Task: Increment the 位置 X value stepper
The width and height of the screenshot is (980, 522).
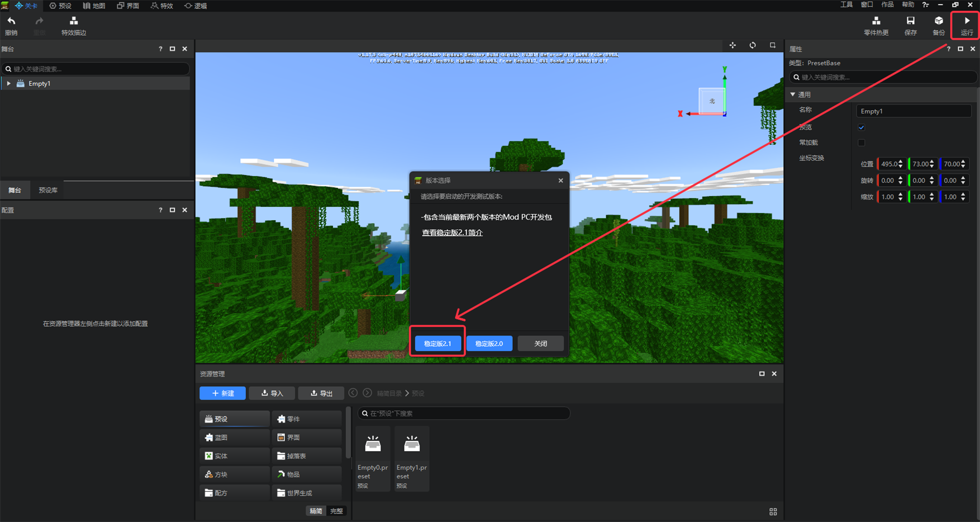Action: tap(900, 162)
